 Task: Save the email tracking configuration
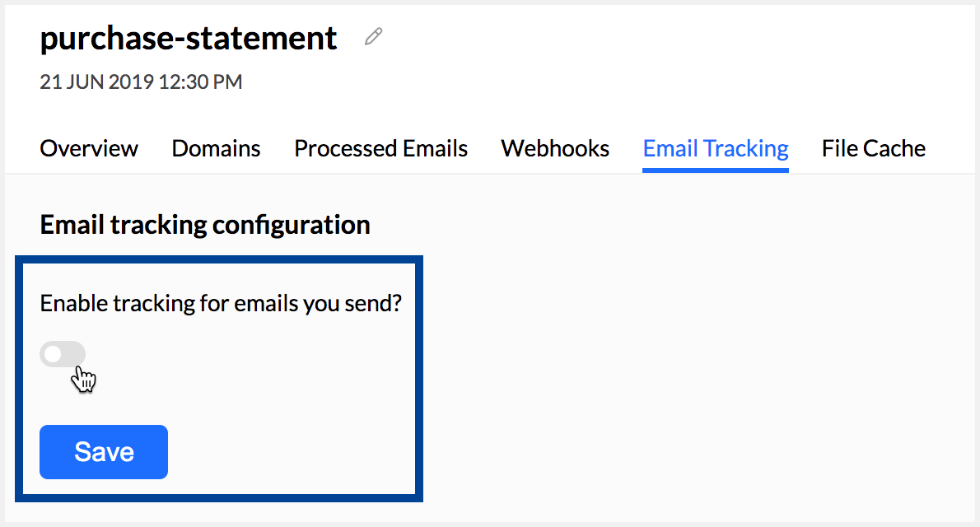(103, 451)
